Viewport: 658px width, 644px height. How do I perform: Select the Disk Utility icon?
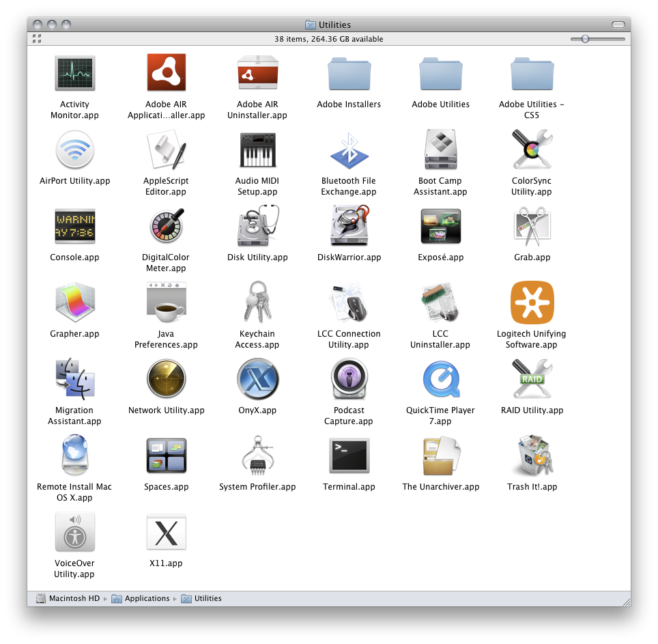(x=257, y=226)
